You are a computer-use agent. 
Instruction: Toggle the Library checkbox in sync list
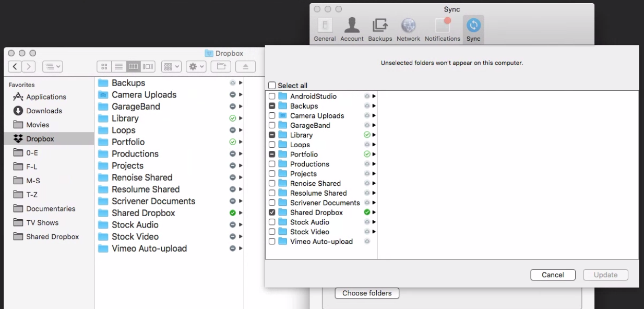pyautogui.click(x=272, y=135)
